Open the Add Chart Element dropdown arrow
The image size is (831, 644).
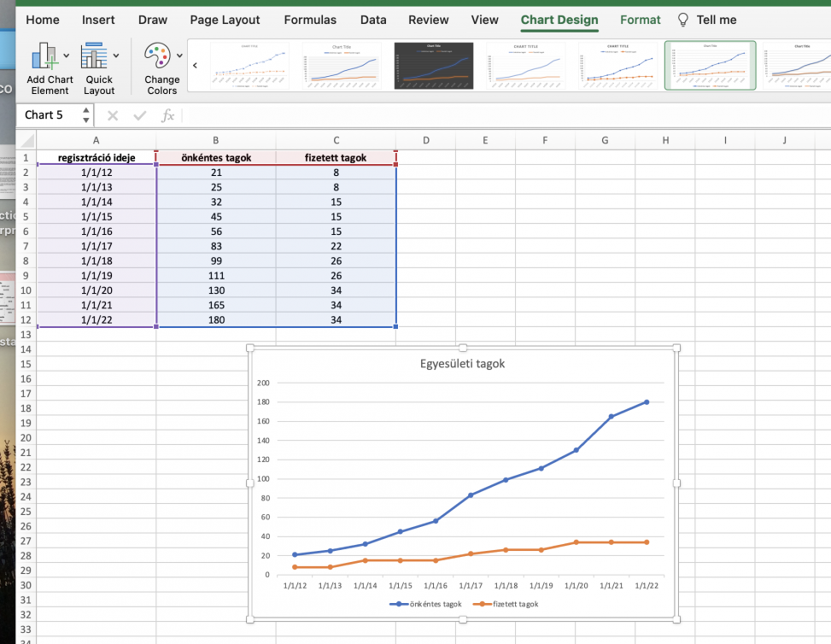[67, 55]
